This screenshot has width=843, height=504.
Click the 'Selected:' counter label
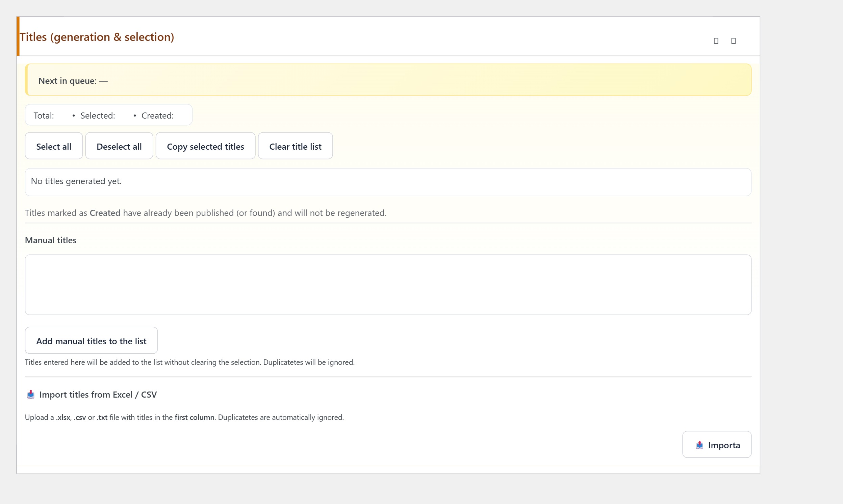coord(98,116)
